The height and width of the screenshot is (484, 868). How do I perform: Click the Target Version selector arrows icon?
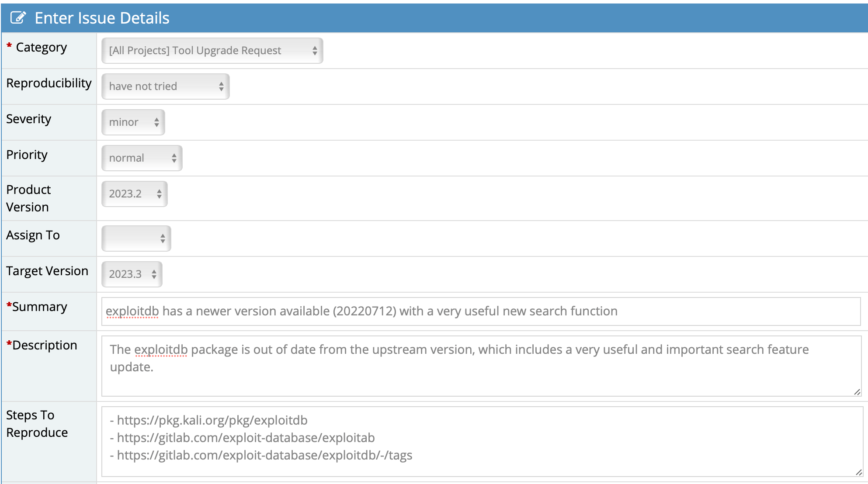(x=154, y=274)
